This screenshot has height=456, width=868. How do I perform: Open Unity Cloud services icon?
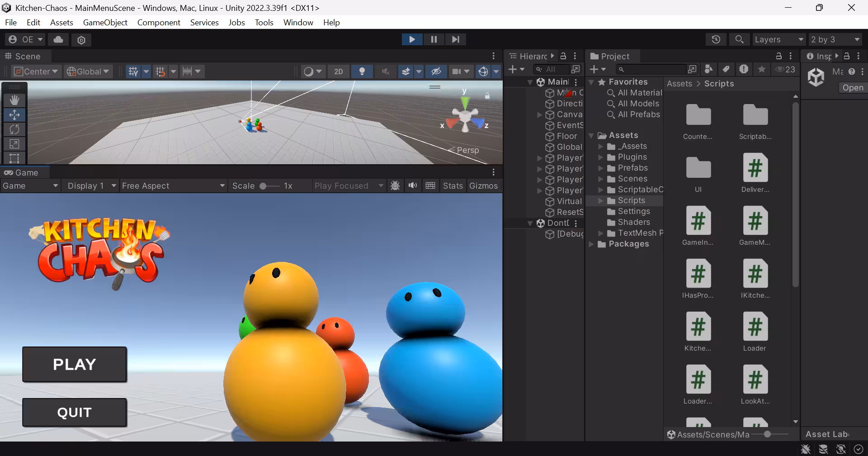58,39
